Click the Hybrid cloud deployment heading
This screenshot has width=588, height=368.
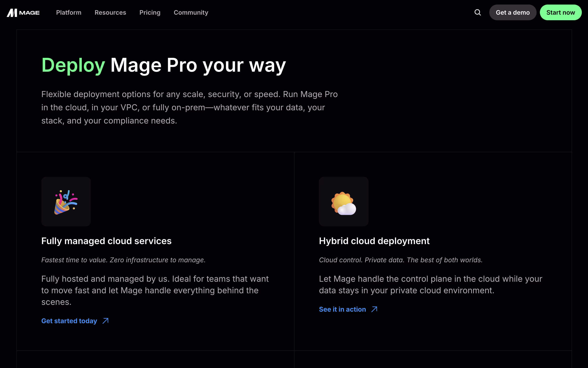(x=374, y=241)
